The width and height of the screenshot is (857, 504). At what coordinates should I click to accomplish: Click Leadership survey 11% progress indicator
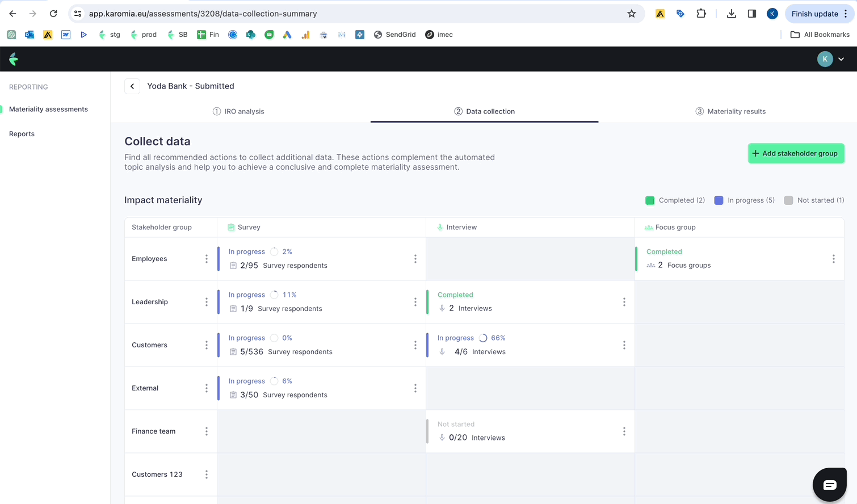click(x=283, y=295)
